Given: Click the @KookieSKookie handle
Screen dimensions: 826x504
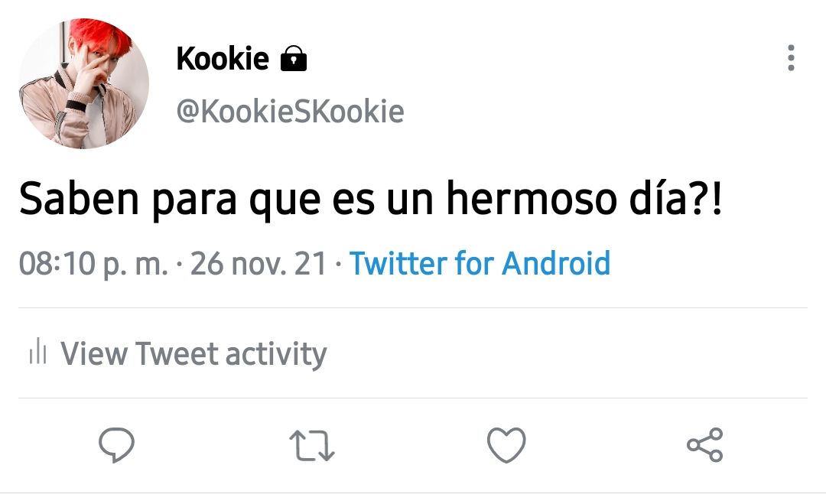Looking at the screenshot, I should (x=291, y=111).
